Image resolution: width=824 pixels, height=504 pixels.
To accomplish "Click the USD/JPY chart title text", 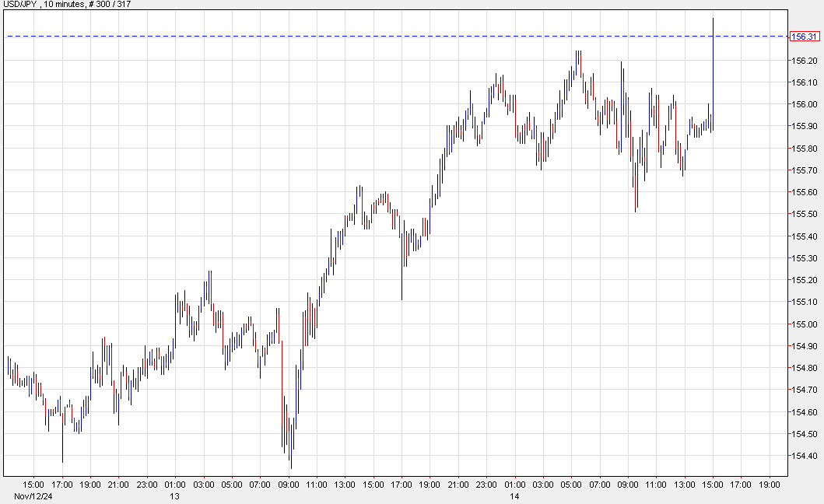I will (x=19, y=5).
